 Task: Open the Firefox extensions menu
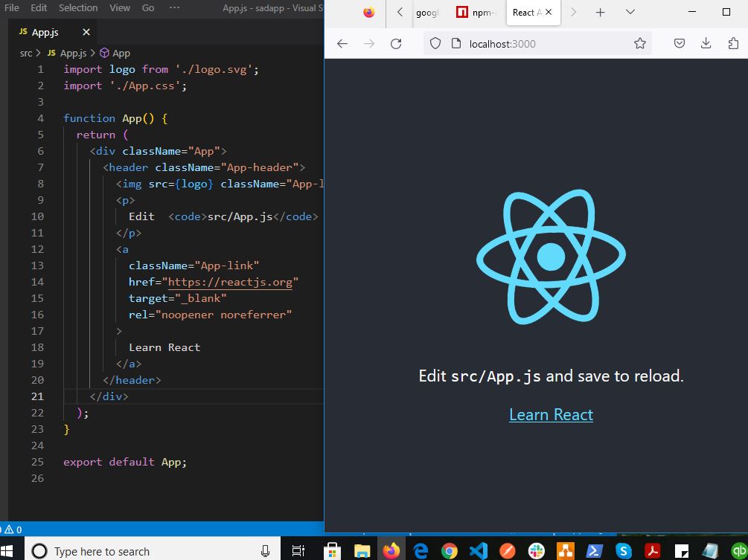(733, 44)
